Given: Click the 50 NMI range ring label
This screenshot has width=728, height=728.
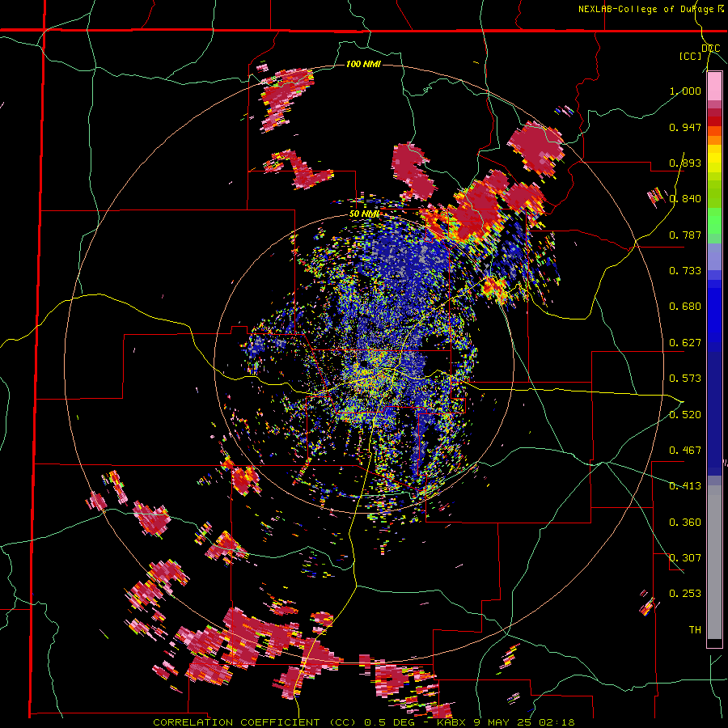Looking at the screenshot, I should coord(365,214).
